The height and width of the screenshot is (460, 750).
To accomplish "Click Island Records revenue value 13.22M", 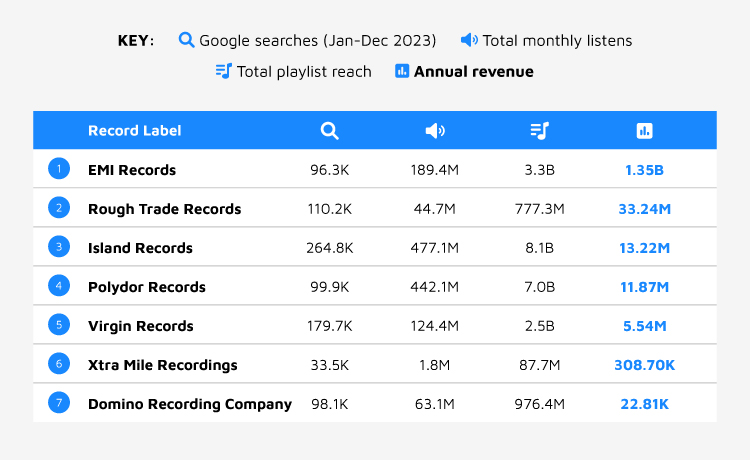I will click(x=644, y=248).
